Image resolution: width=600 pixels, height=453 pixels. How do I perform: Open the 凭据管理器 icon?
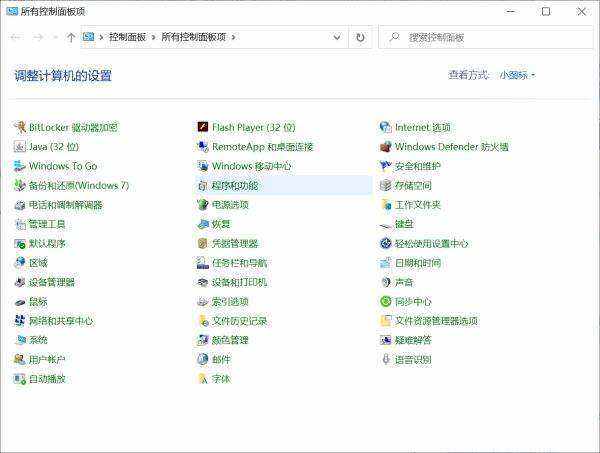point(202,243)
